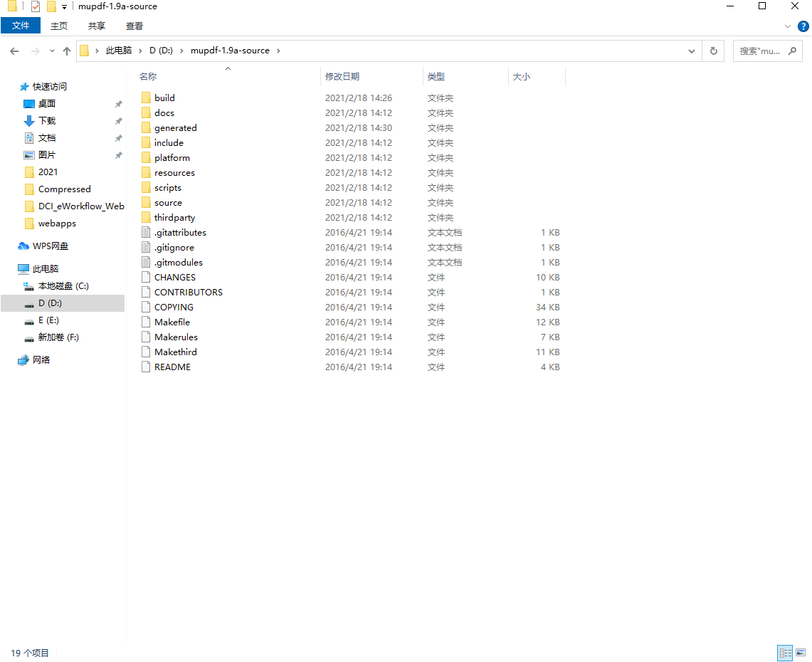Open the 共享 ribbon tab
The height and width of the screenshot is (662, 812).
[x=97, y=26]
